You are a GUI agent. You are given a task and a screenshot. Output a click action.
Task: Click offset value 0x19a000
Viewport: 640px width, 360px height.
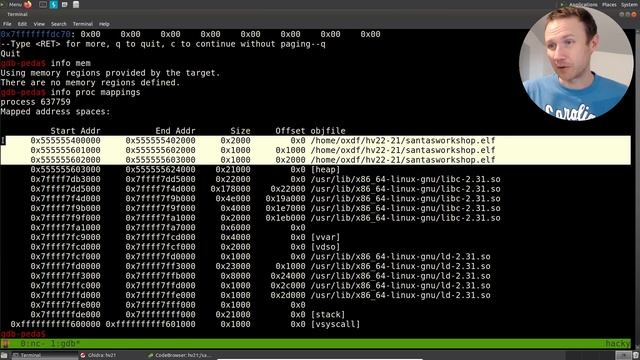[x=285, y=199]
